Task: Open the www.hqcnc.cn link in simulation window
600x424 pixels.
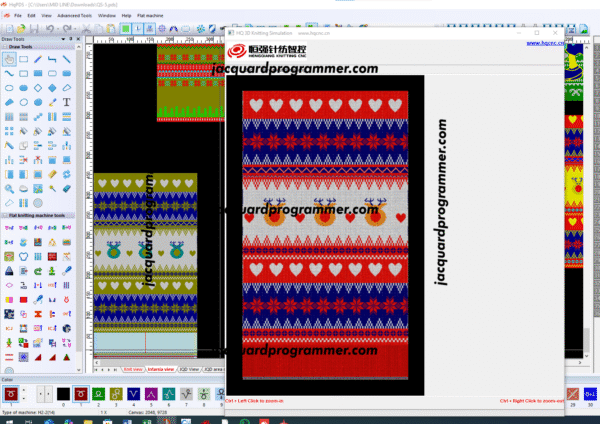Action: pos(548,43)
